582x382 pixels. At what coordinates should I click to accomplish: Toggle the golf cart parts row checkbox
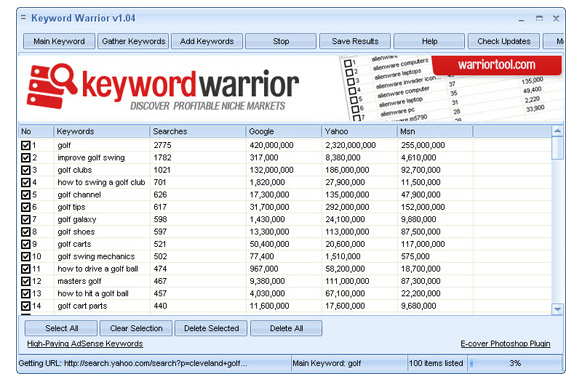pyautogui.click(x=26, y=306)
